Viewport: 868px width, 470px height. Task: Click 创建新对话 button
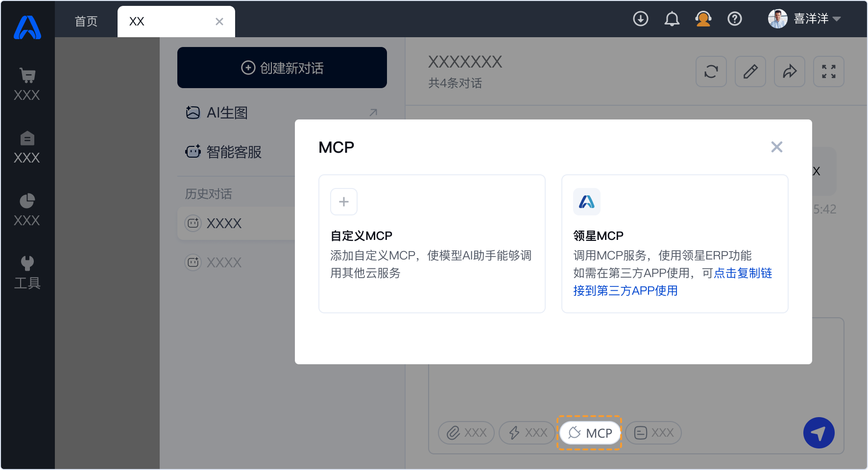tap(282, 68)
